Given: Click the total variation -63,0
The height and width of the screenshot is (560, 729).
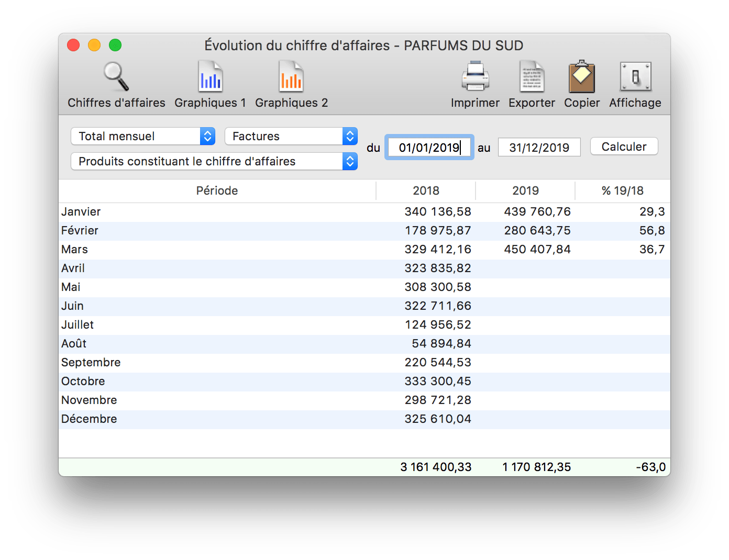Looking at the screenshot, I should tap(650, 467).
